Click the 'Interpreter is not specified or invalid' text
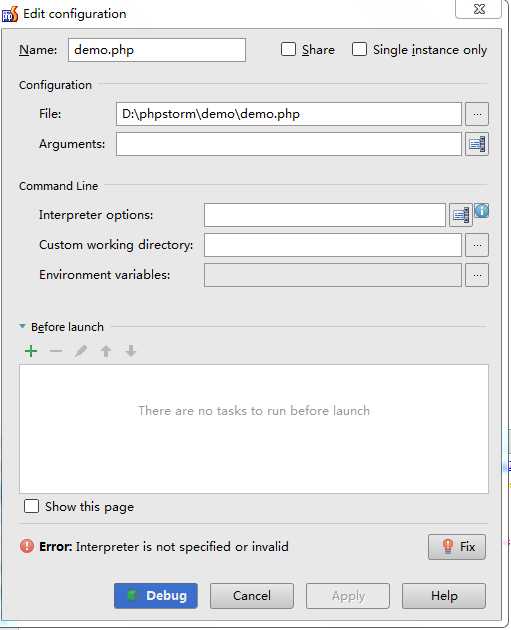The image size is (511, 630). pos(182,547)
